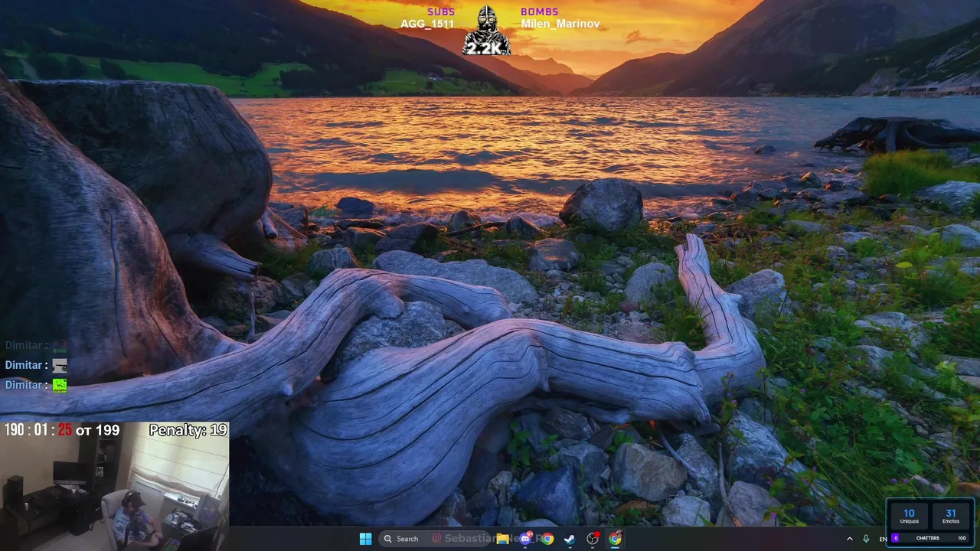Click the faded top Dimitar chat emote
Screen dimensions: 980x551
tap(60, 346)
